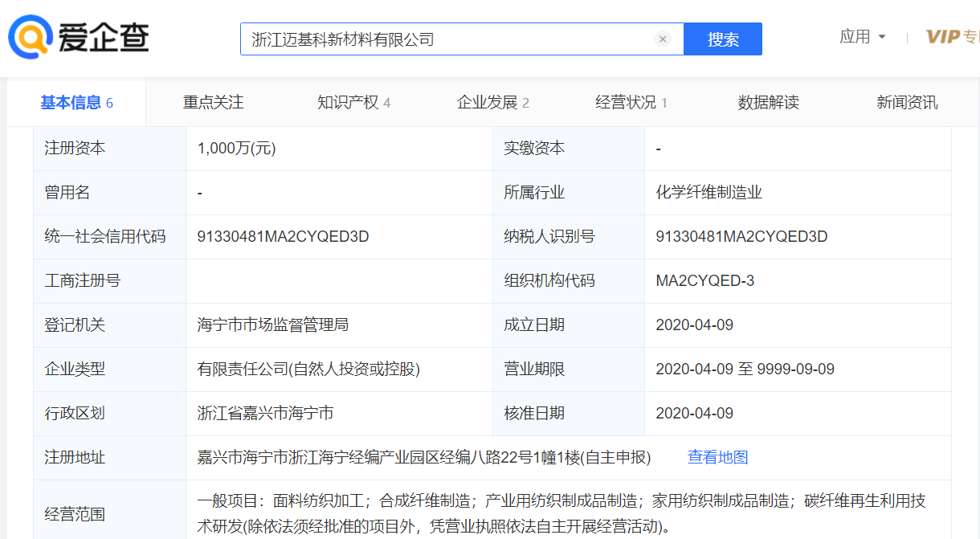Click the registered address text
The image size is (980, 539).
point(423,458)
